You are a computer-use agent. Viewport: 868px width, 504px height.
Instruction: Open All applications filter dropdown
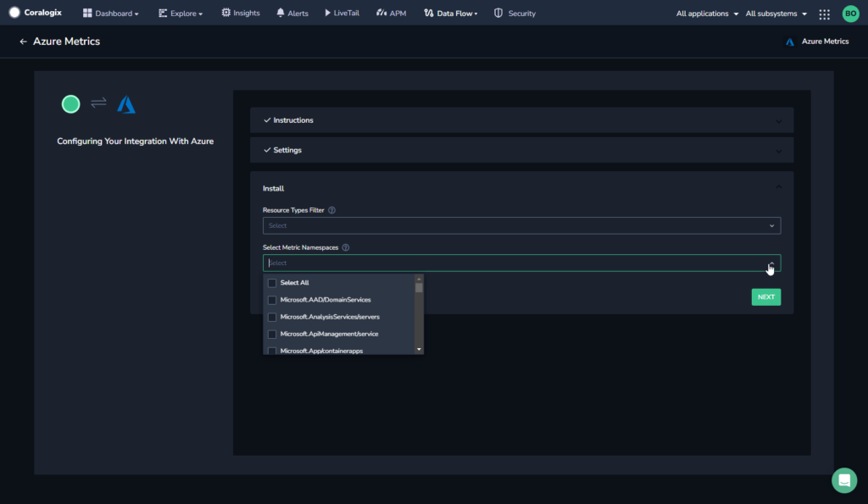click(x=707, y=14)
